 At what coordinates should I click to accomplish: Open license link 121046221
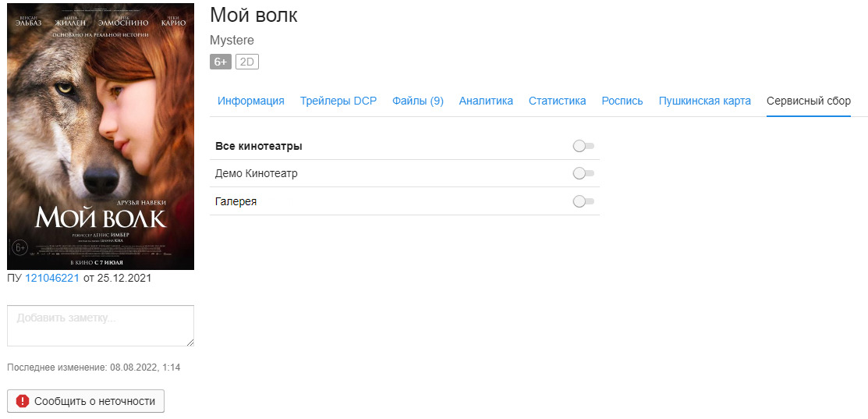point(52,278)
